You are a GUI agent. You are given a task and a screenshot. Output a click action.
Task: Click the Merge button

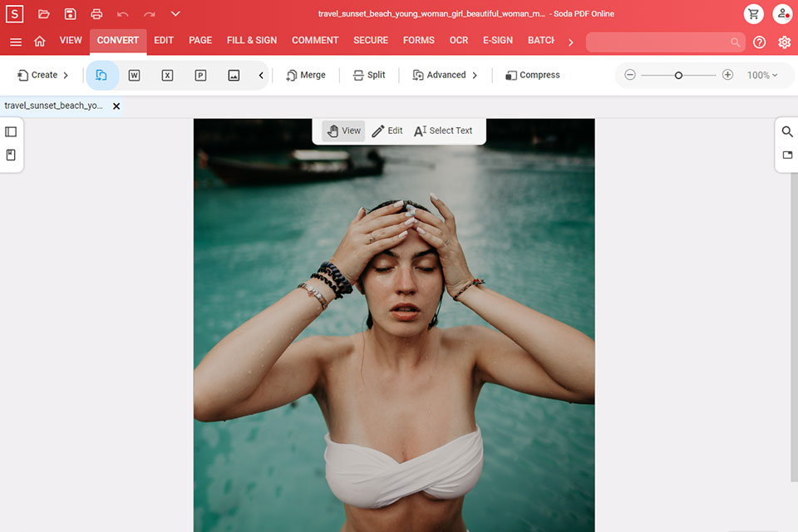pos(306,76)
